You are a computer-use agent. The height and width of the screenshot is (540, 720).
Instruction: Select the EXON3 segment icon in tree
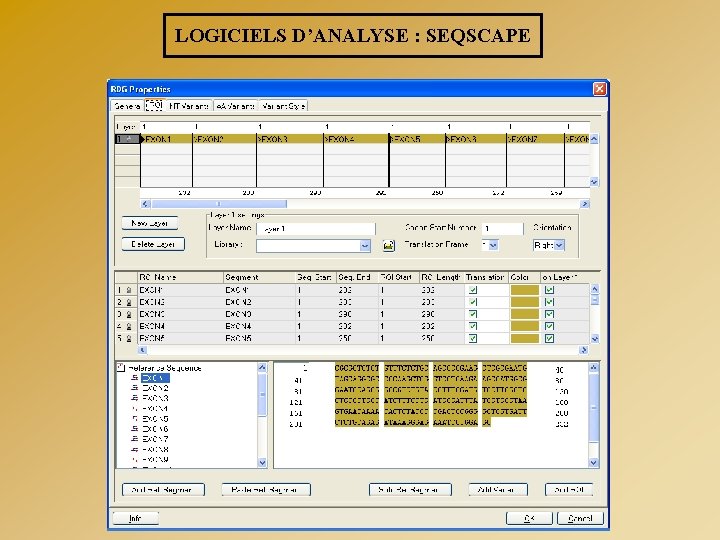pos(135,398)
